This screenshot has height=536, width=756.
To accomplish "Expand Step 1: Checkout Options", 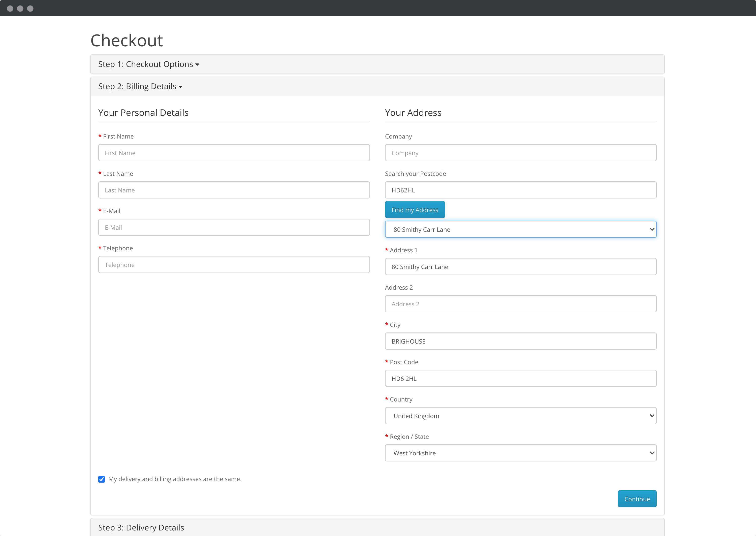I will [x=146, y=64].
